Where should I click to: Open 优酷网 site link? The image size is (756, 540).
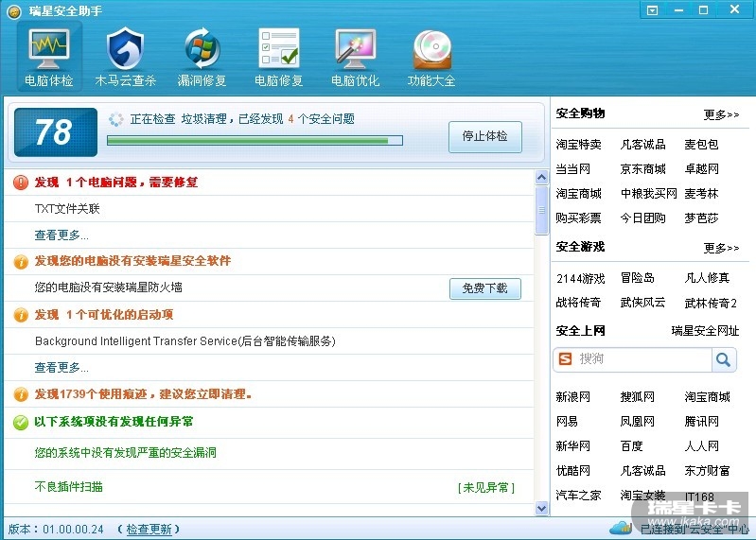(x=572, y=471)
